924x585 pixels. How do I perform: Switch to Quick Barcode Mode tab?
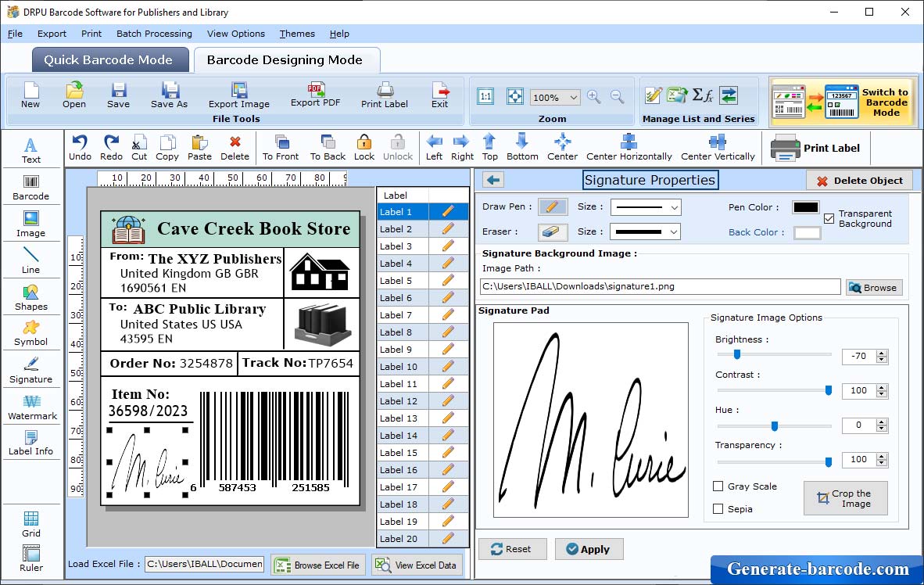click(110, 60)
